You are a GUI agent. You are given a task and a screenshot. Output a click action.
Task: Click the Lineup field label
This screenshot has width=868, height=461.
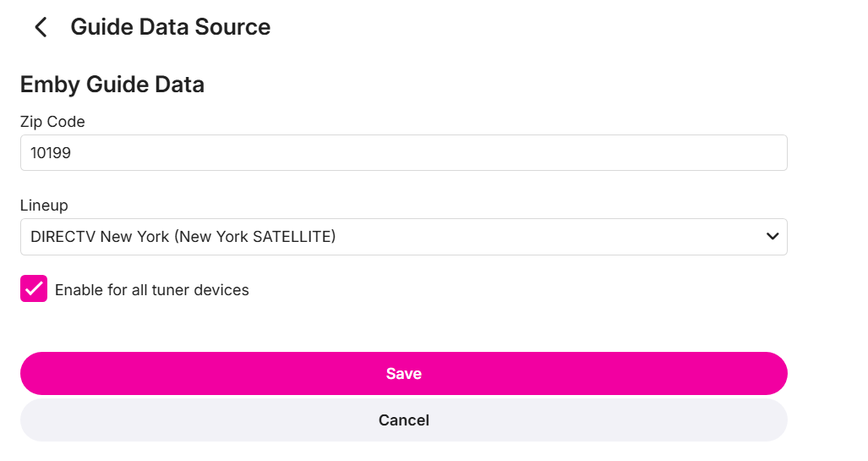pyautogui.click(x=44, y=206)
